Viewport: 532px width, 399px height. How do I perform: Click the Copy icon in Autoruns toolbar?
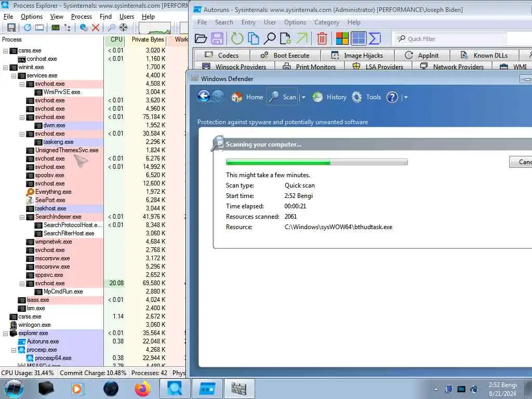(x=253, y=38)
